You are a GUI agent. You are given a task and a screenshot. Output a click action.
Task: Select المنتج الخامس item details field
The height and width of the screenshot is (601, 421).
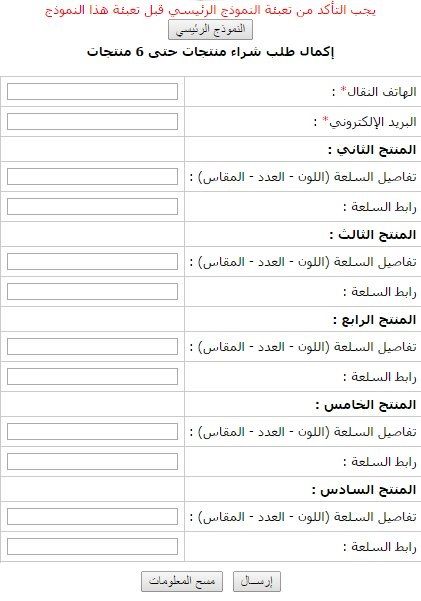[x=92, y=432]
